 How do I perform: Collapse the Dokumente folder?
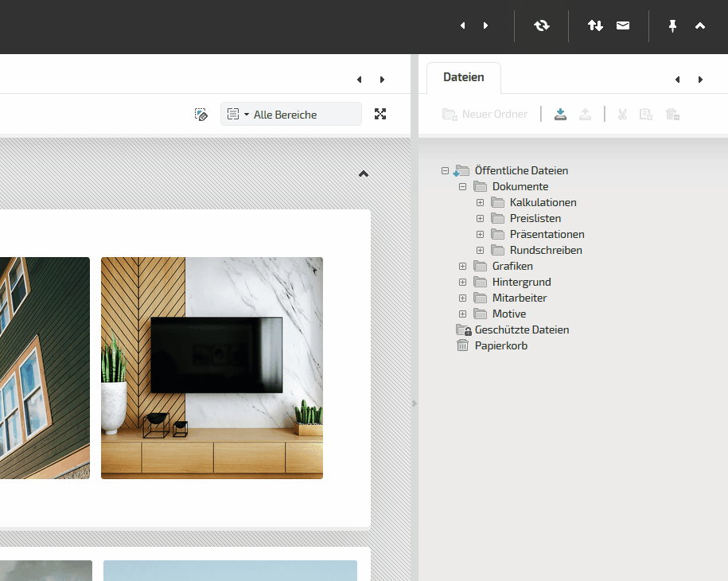pyautogui.click(x=462, y=186)
